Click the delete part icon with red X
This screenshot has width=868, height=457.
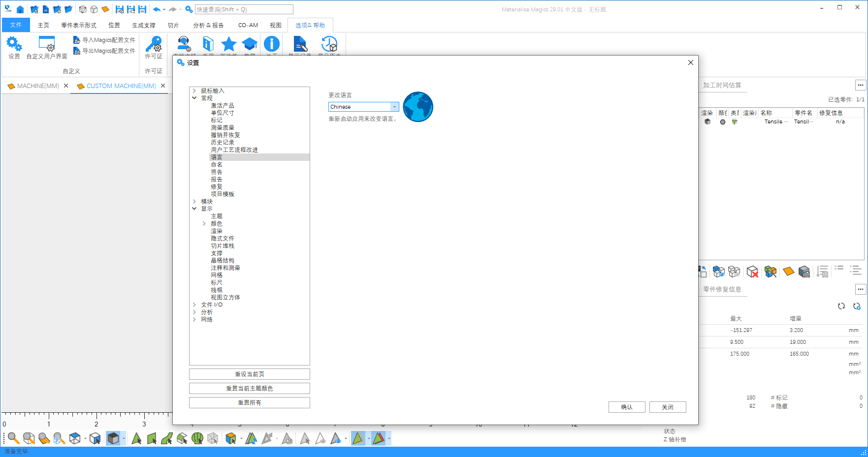coord(752,272)
